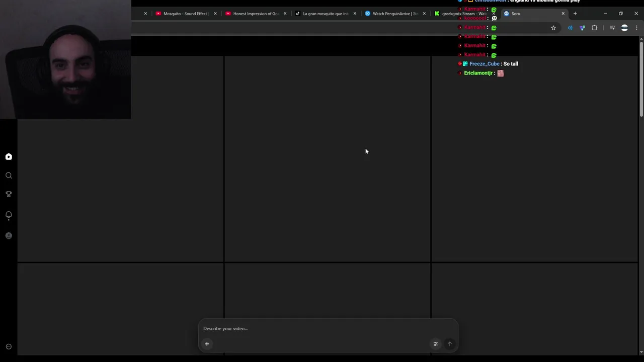Submit prompt with the up arrow button
644x362 pixels.
coord(450,344)
